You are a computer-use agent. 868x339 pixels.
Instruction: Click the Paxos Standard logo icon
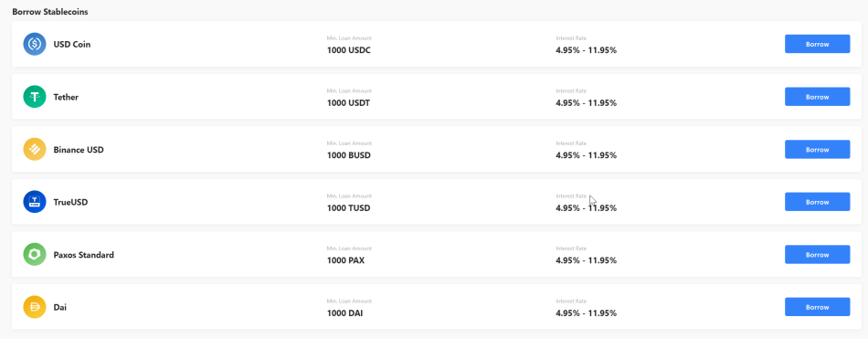coord(35,254)
